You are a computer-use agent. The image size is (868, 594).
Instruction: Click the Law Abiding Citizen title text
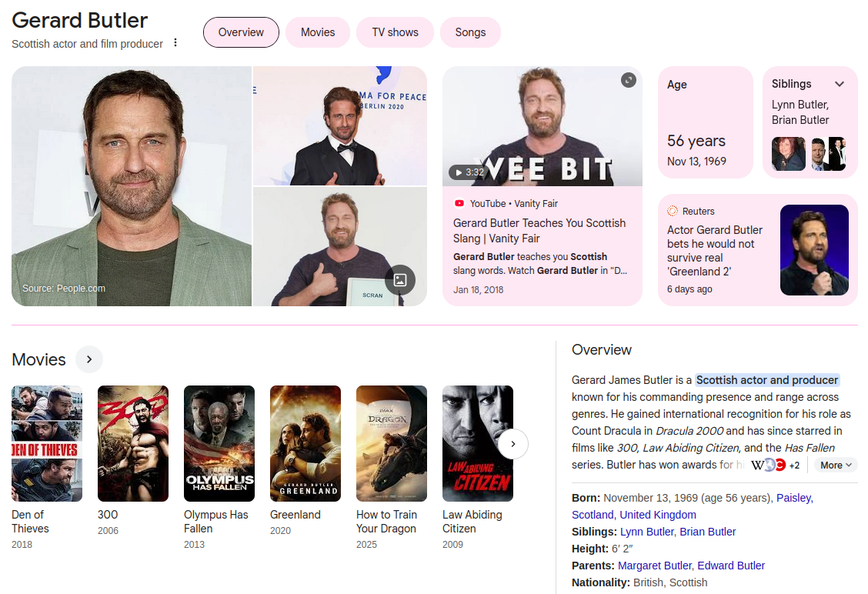[472, 522]
